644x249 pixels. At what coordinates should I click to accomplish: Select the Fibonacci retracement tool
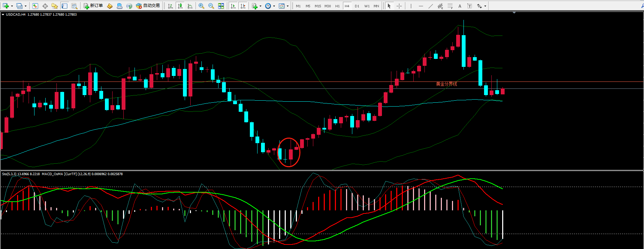click(x=450, y=6)
